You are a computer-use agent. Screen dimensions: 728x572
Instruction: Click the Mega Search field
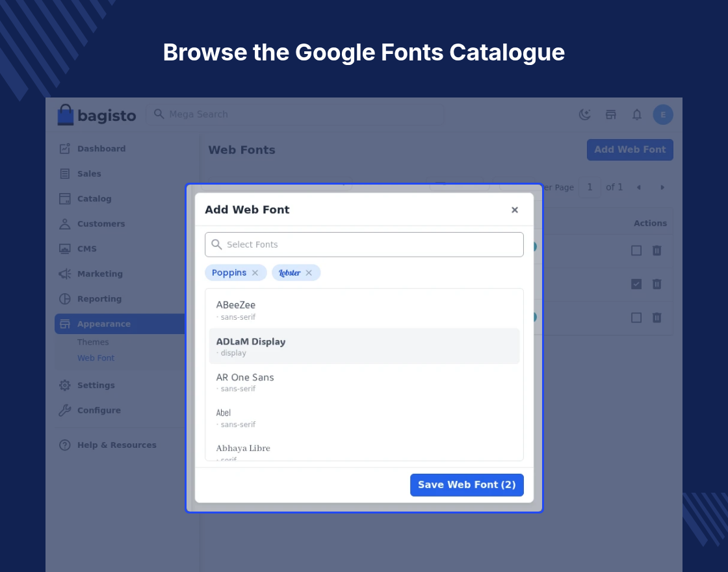point(295,114)
